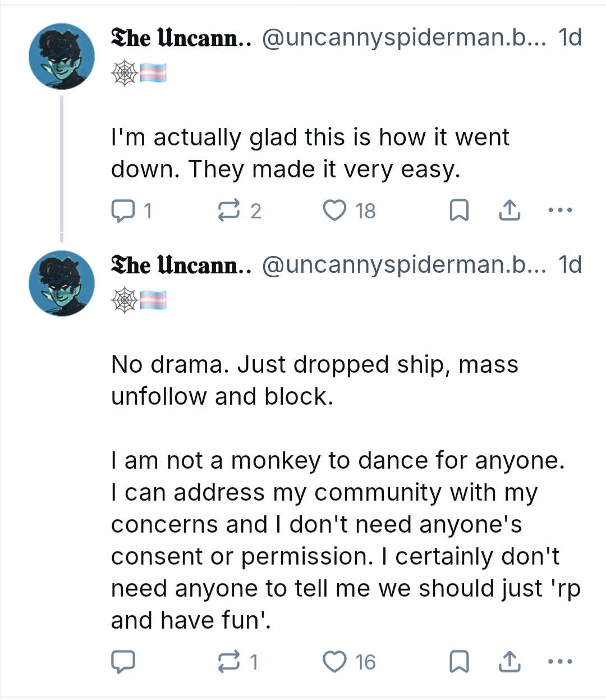
Task: Like the post with 18 likes
Action: pos(335,211)
